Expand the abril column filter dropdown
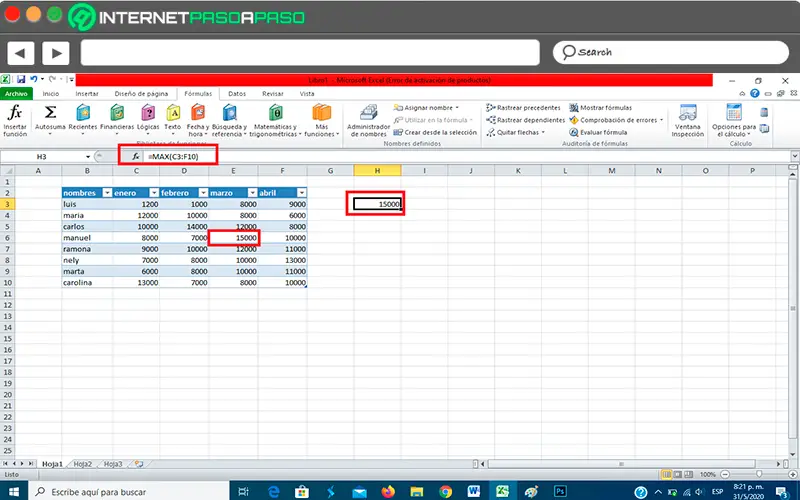The height and width of the screenshot is (500, 800). [302, 193]
